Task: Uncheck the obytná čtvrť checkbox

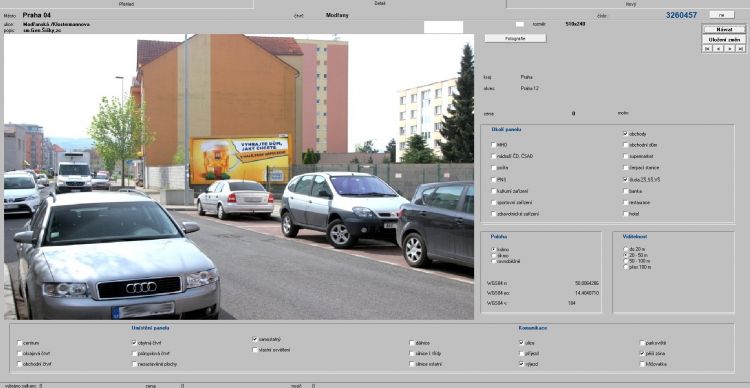Action: point(134,343)
